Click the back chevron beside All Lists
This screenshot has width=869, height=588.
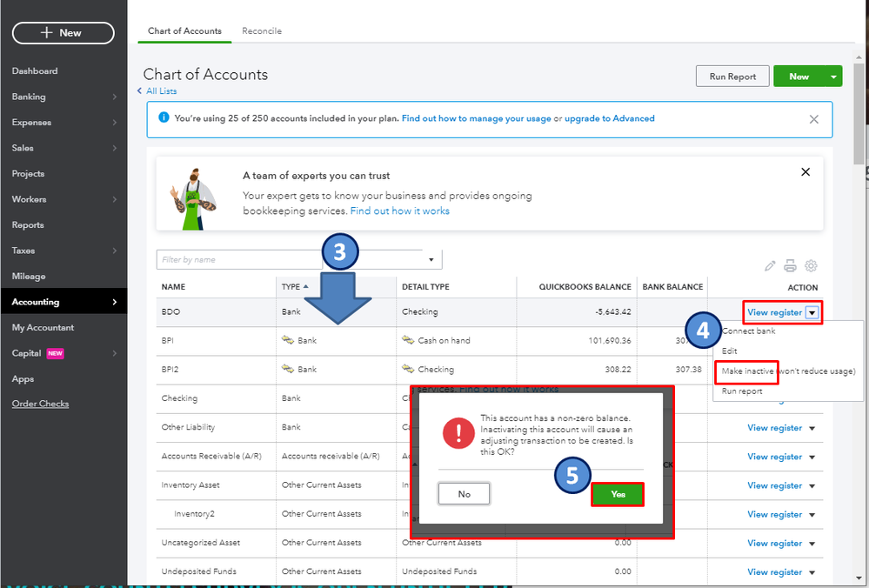click(140, 90)
